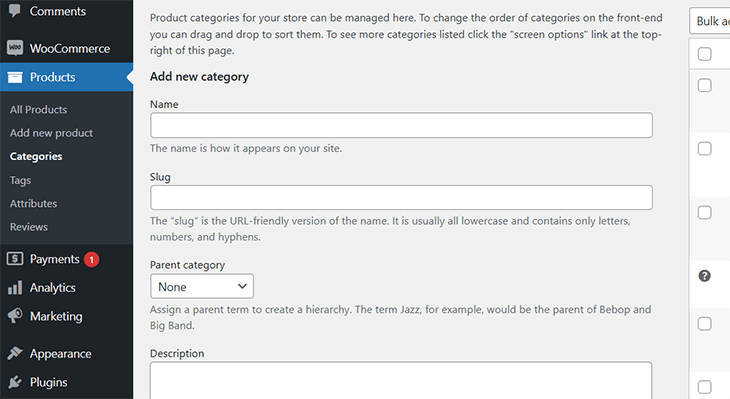This screenshot has height=399, width=730.
Task: Open the Parent category None dropdown
Action: click(202, 286)
